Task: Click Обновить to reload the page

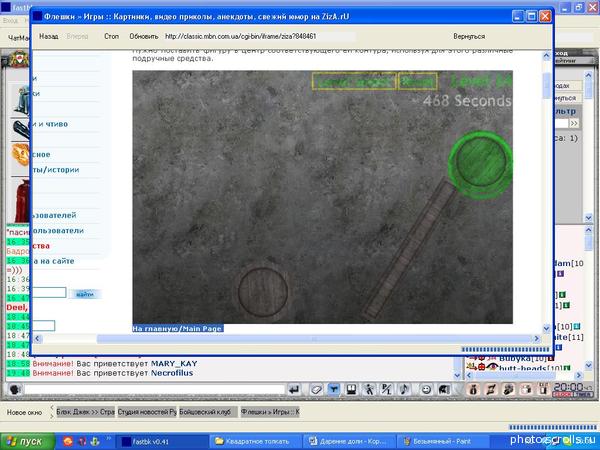Action: coord(143,36)
